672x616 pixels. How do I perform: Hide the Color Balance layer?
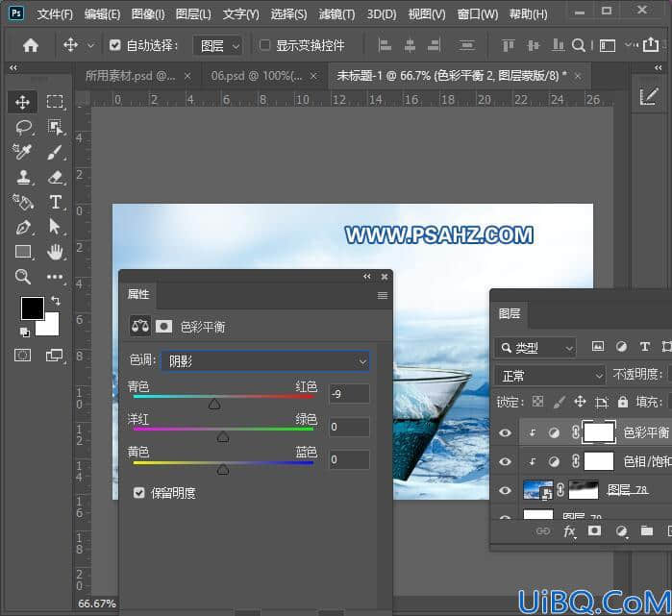[x=505, y=432]
